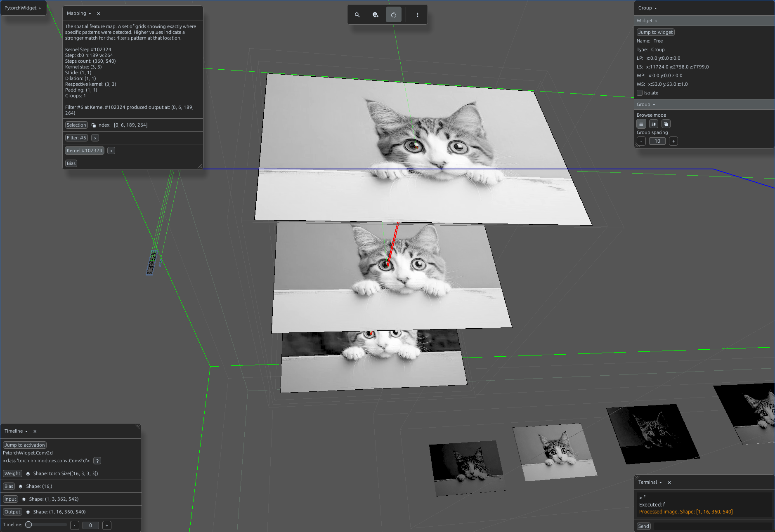Decrease the timeline value with minus button
775x532 pixels.
75,525
